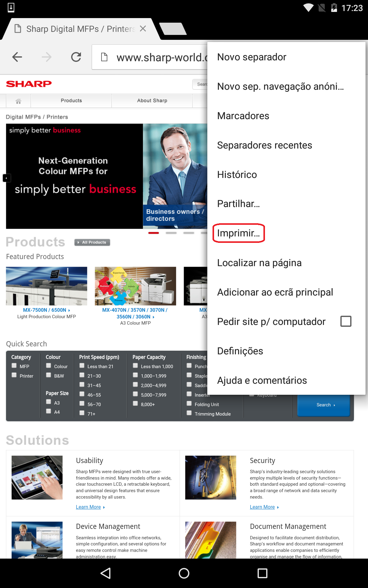
Task: Click the All Products button
Action: click(x=92, y=242)
